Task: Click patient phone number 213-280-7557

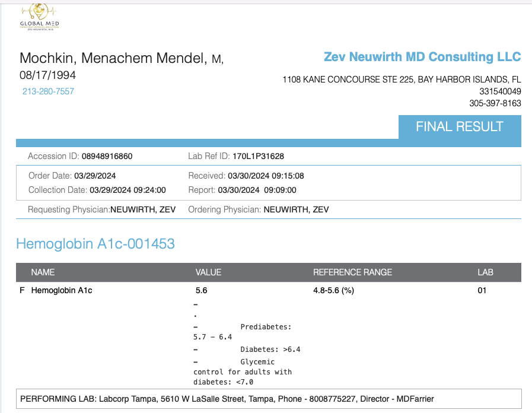Action: (48, 91)
